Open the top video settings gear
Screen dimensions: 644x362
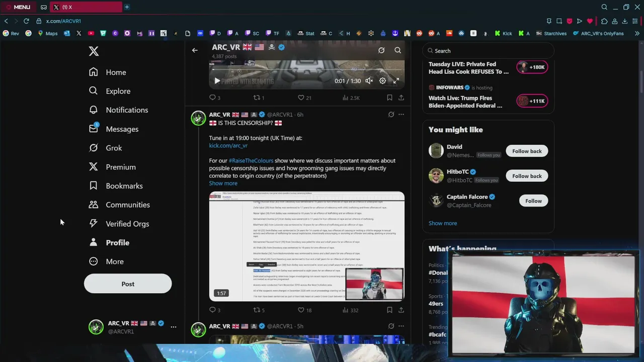382,81
